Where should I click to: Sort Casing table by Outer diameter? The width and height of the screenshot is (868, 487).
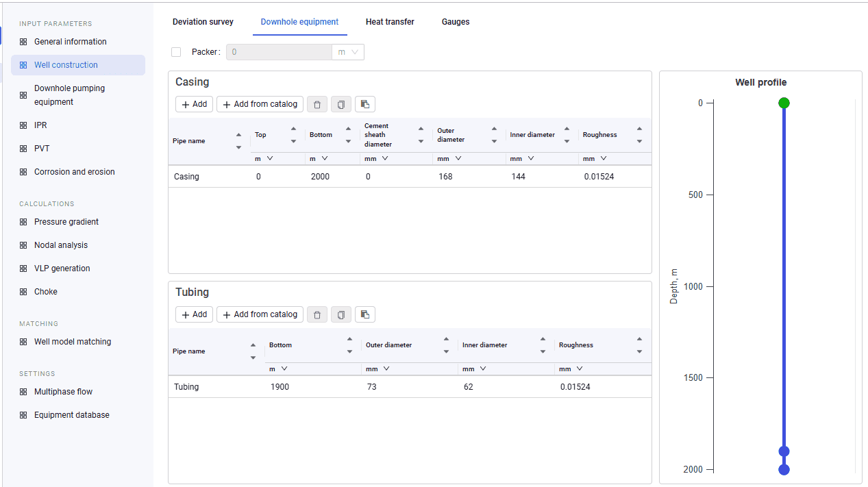click(494, 135)
